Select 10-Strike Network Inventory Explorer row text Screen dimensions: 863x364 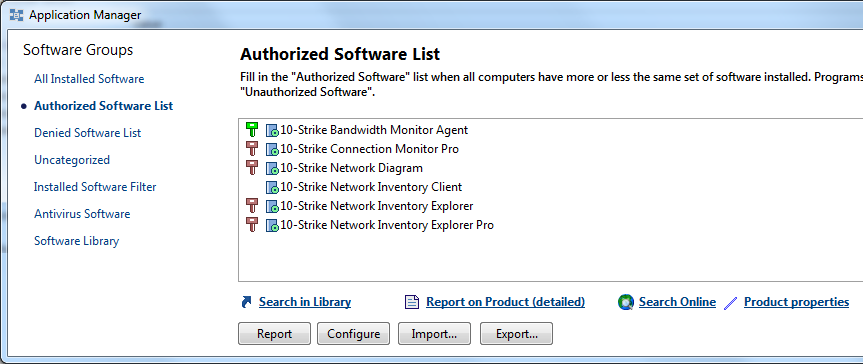click(376, 206)
